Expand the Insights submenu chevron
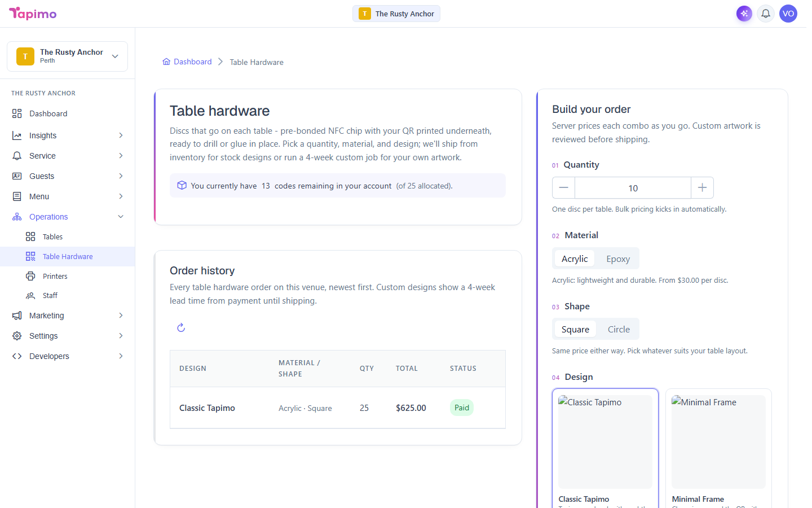Viewport: 812px width, 508px height. (x=121, y=135)
